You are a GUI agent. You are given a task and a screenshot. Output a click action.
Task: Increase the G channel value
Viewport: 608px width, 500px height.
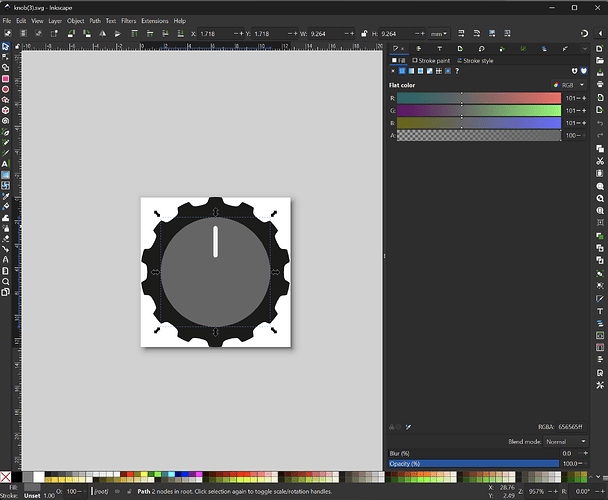click(x=584, y=111)
